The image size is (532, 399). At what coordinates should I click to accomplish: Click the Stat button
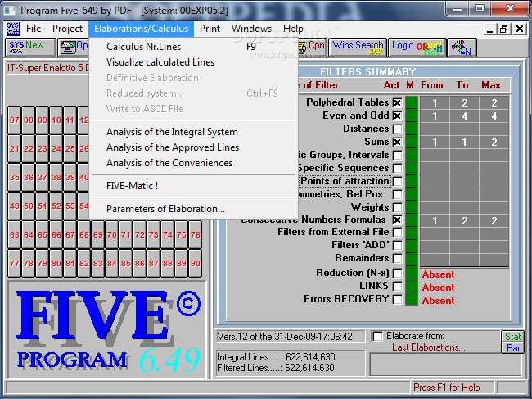click(x=512, y=337)
